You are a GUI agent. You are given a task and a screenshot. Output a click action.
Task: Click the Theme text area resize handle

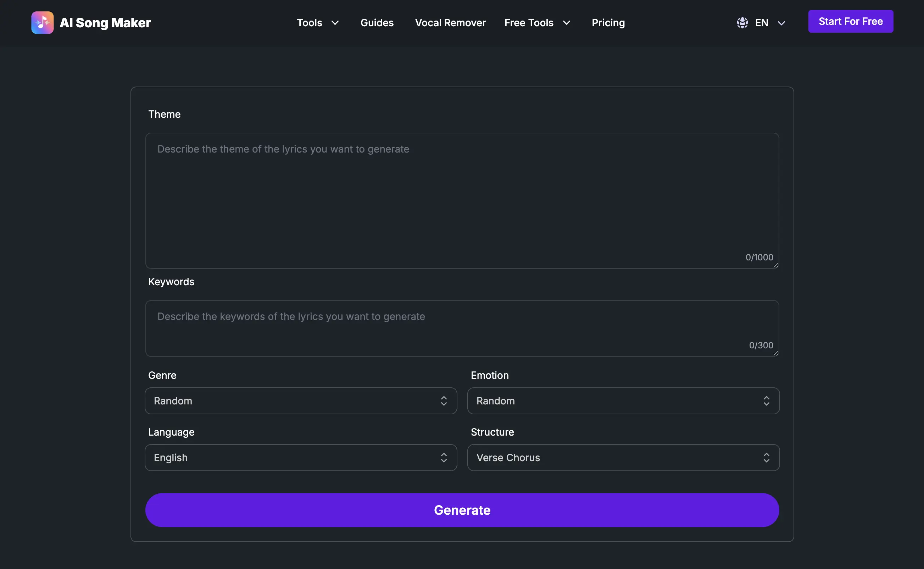pos(775,265)
